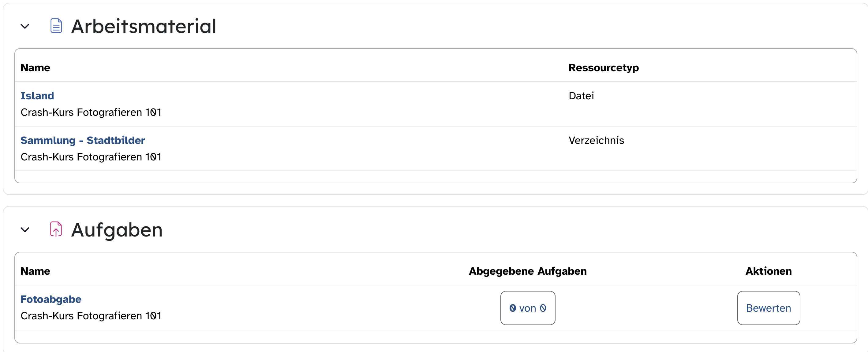
Task: Collapse the Aufgaben section chevron
Action: [x=25, y=230]
